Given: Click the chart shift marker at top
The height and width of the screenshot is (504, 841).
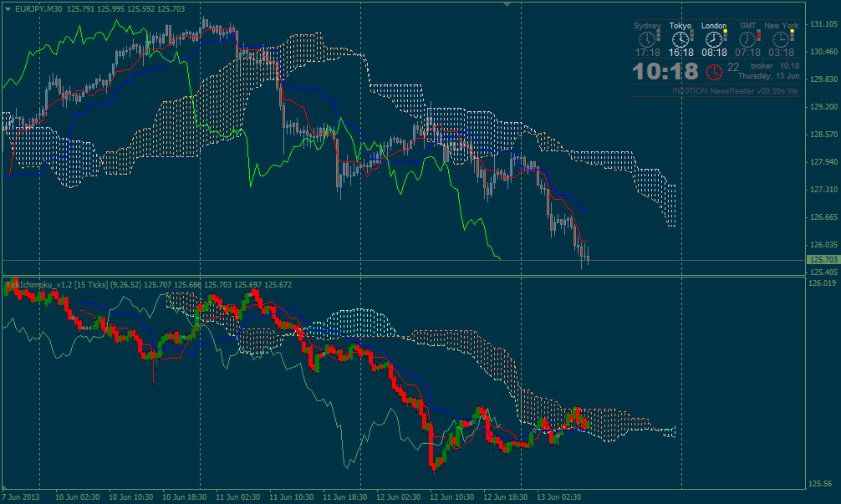Looking at the screenshot, I should [507, 4].
